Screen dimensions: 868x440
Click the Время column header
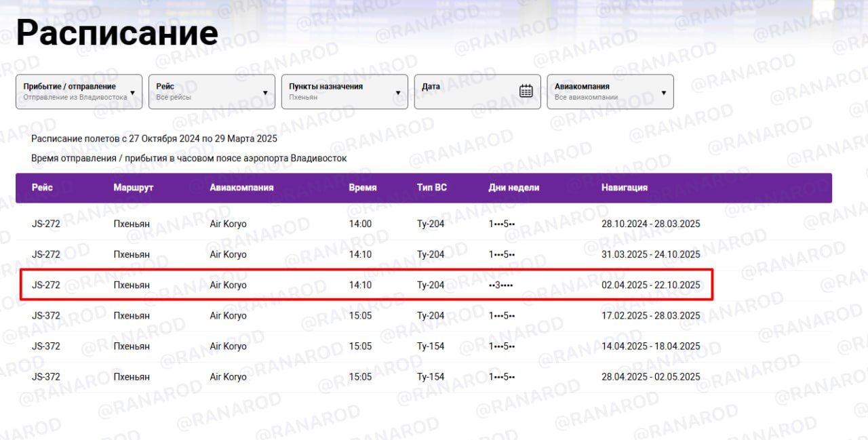coord(363,188)
